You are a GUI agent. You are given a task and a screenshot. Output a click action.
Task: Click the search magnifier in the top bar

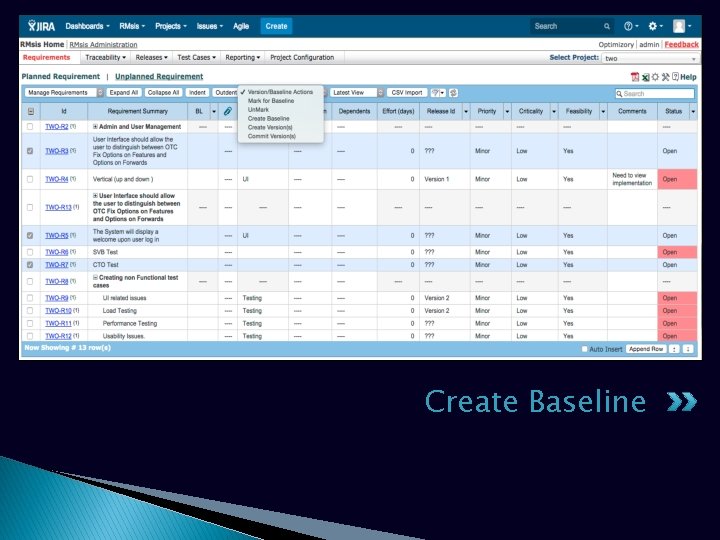(x=607, y=27)
